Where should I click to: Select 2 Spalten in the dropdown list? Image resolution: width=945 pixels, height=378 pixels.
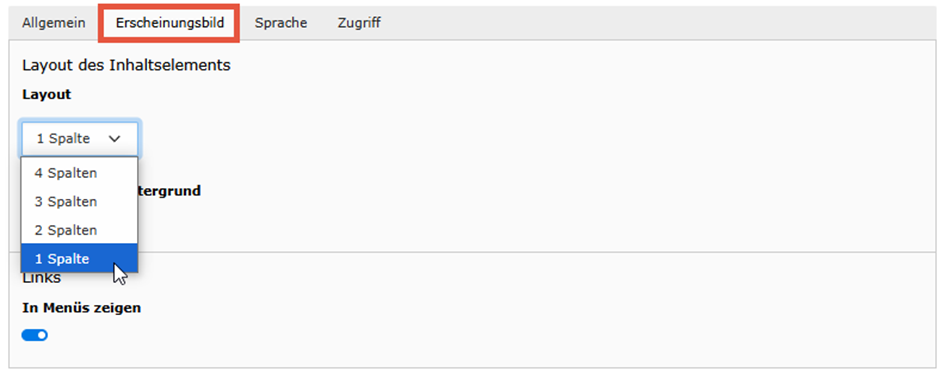(x=80, y=230)
